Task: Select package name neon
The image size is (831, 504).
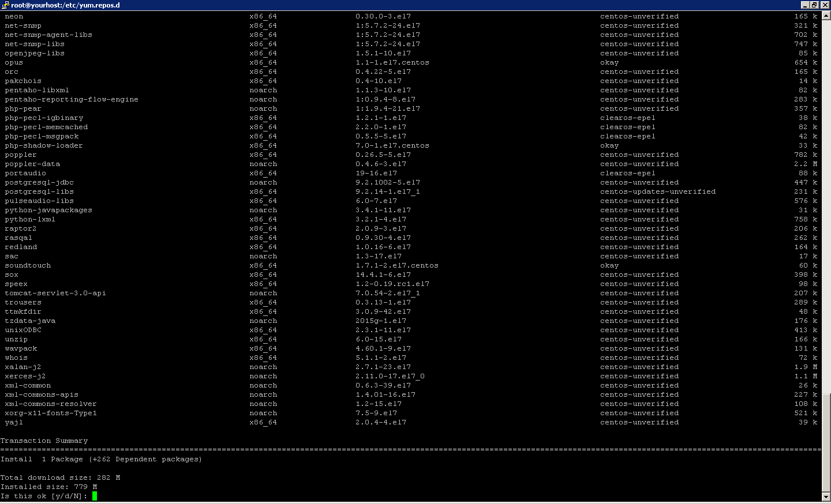Action: 14,16
